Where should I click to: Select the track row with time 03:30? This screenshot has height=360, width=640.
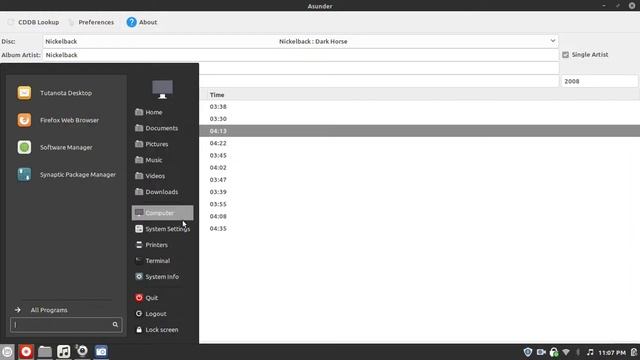coord(419,119)
